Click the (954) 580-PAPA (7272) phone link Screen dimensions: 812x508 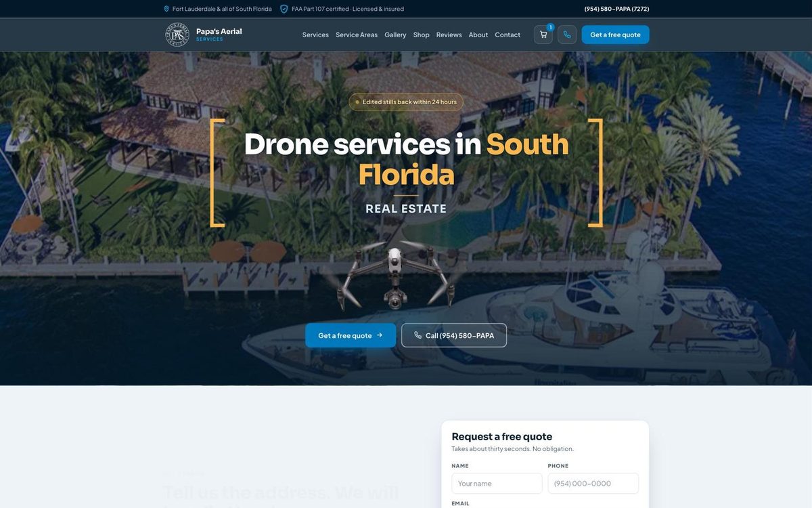click(616, 9)
